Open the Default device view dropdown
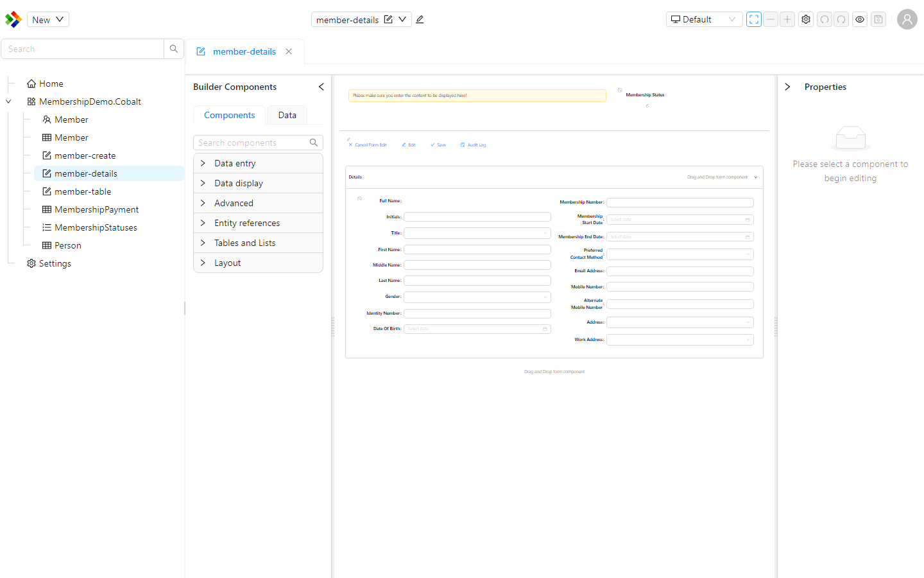Image resolution: width=924 pixels, height=578 pixels. pos(704,19)
